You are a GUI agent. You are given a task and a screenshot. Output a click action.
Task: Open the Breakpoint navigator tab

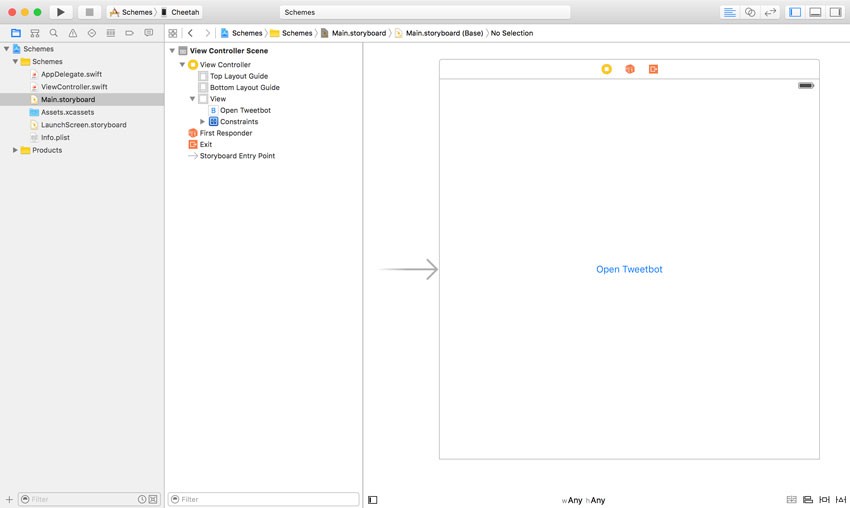click(130, 33)
